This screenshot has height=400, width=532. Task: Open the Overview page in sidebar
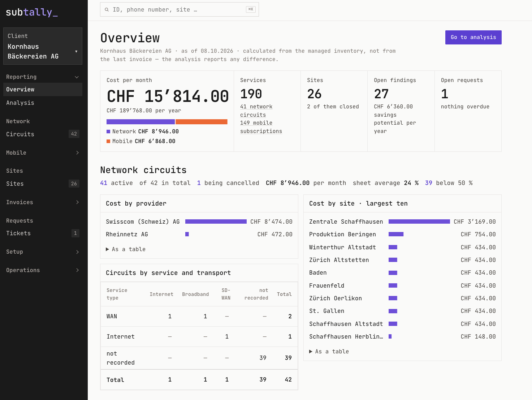pyautogui.click(x=43, y=90)
